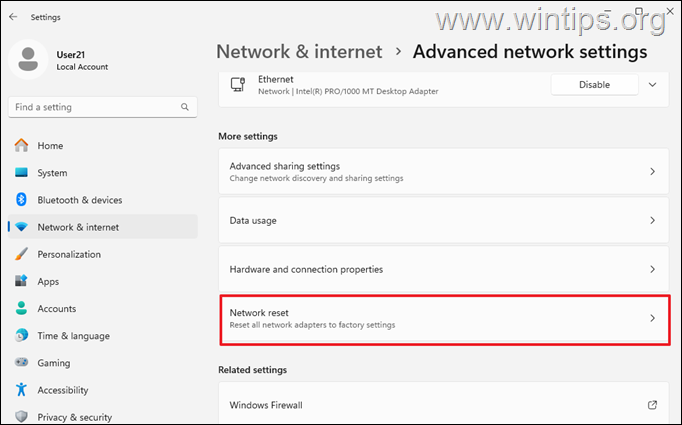Click the back arrow in Settings
The width and height of the screenshot is (682, 425).
tap(13, 16)
